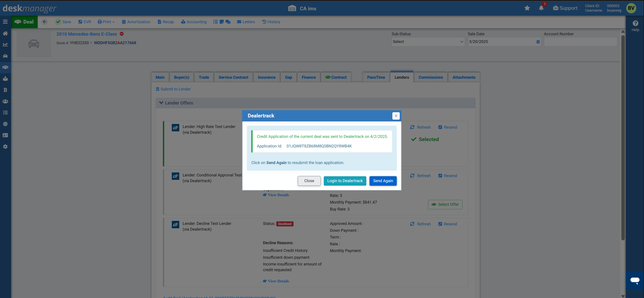This screenshot has height=298, width=644.
Task: Switch to the Finance tab
Action: point(308,77)
